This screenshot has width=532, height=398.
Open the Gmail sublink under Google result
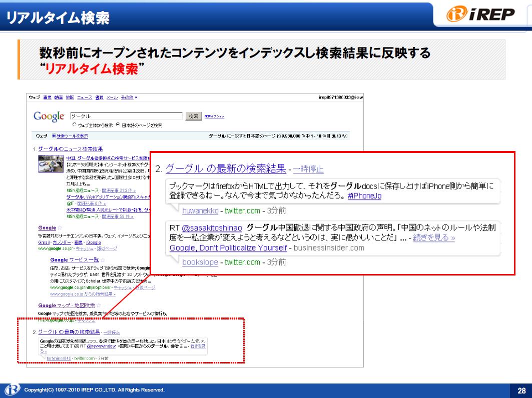[x=44, y=242]
